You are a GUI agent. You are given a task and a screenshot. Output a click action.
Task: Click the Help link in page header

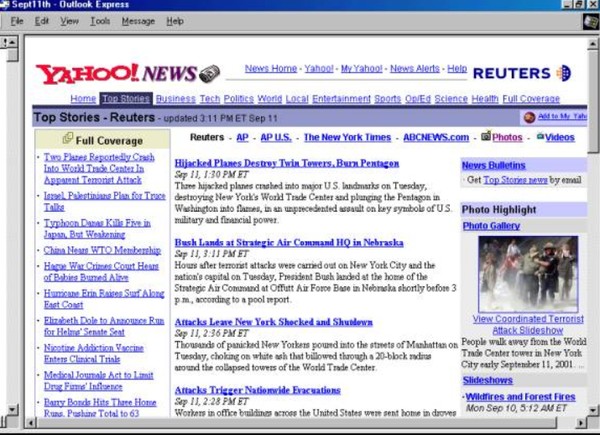point(457,68)
